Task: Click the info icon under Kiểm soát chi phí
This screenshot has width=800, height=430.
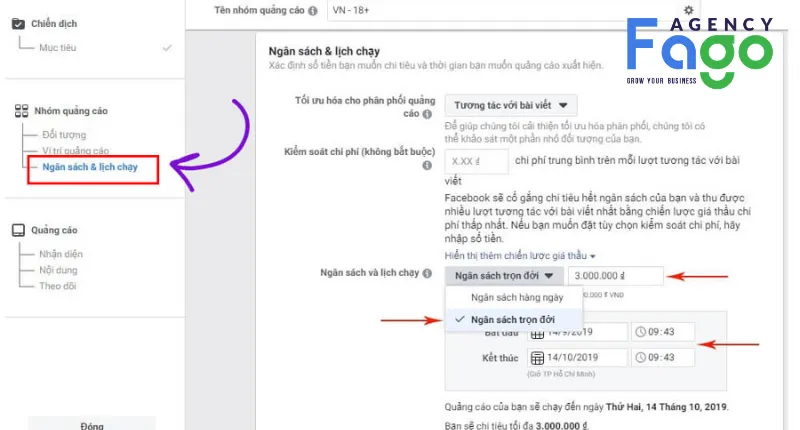Action: pyautogui.click(x=427, y=165)
